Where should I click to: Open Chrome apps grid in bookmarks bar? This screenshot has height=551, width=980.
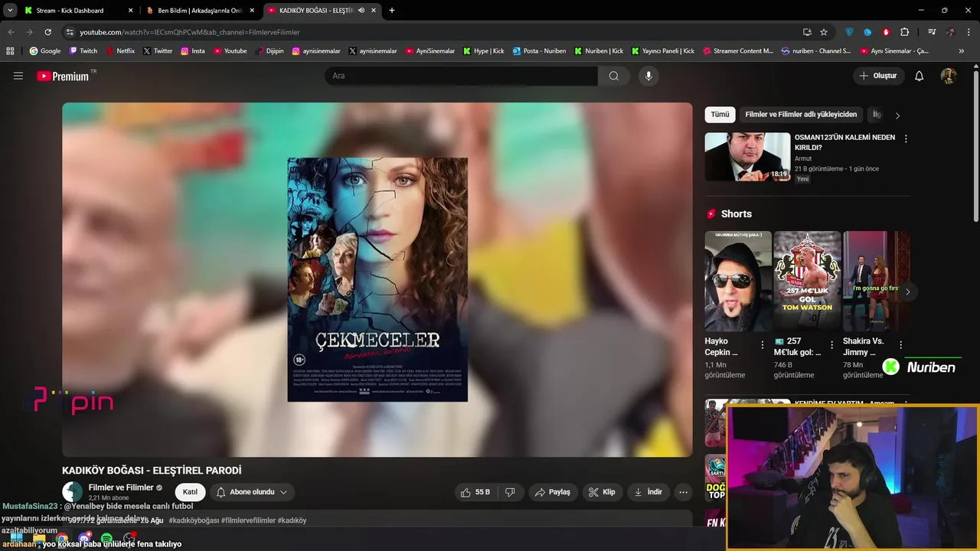coord(10,51)
